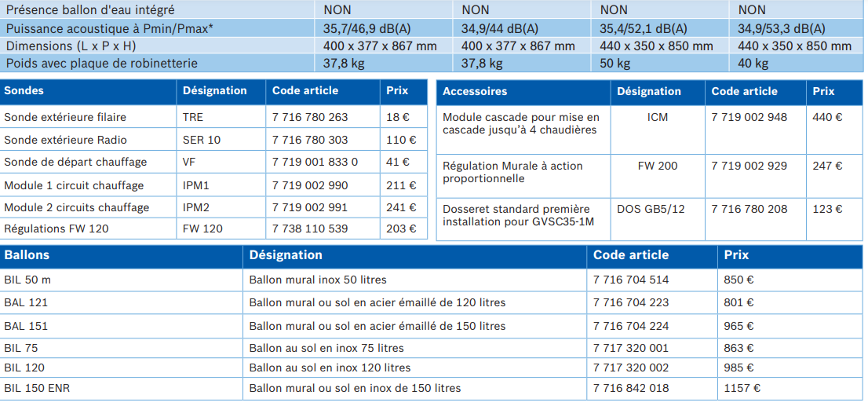Select the 'BAL 151' row label
Image resolution: width=868 pixels, height=406 pixels.
click(25, 326)
